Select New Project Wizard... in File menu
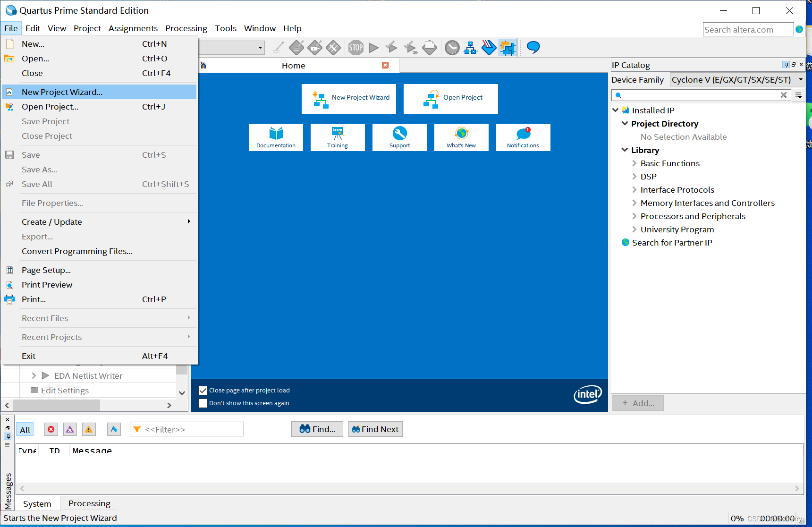The image size is (812, 527). (99, 92)
